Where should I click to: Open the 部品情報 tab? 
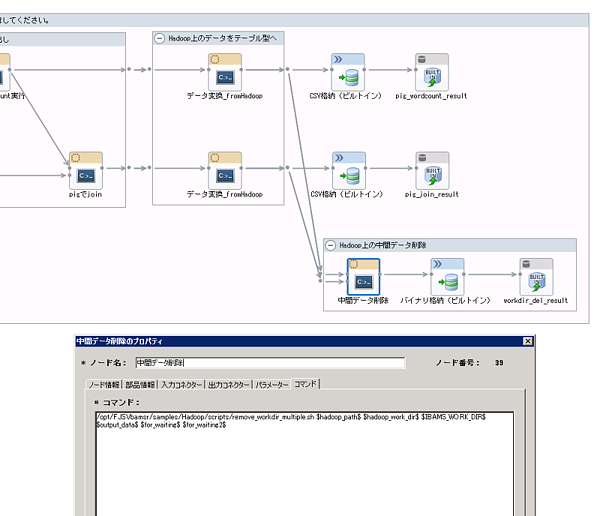pos(140,385)
